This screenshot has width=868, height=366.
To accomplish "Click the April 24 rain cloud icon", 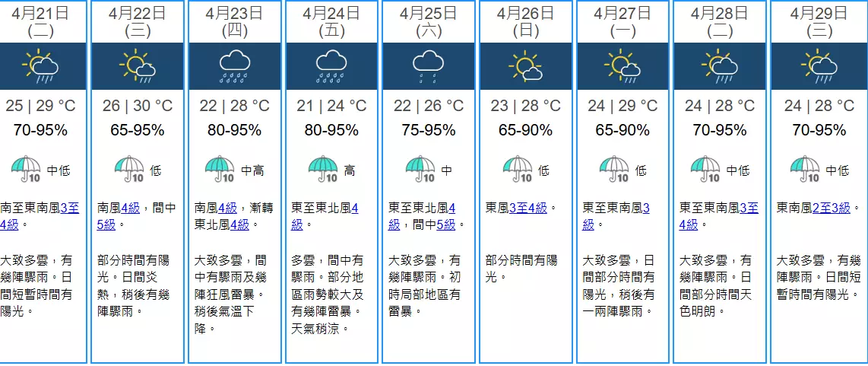I will point(331,67).
